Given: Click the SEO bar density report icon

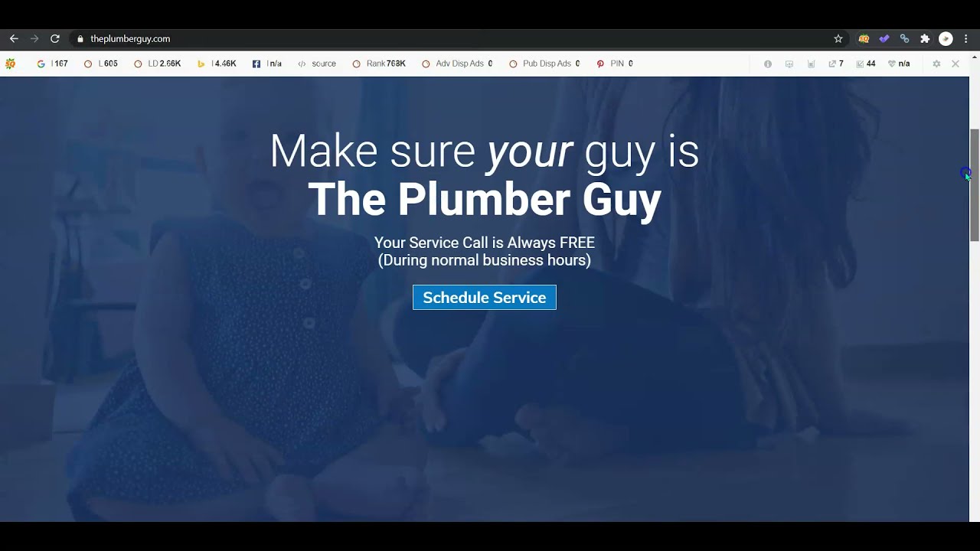Looking at the screenshot, I should [811, 64].
